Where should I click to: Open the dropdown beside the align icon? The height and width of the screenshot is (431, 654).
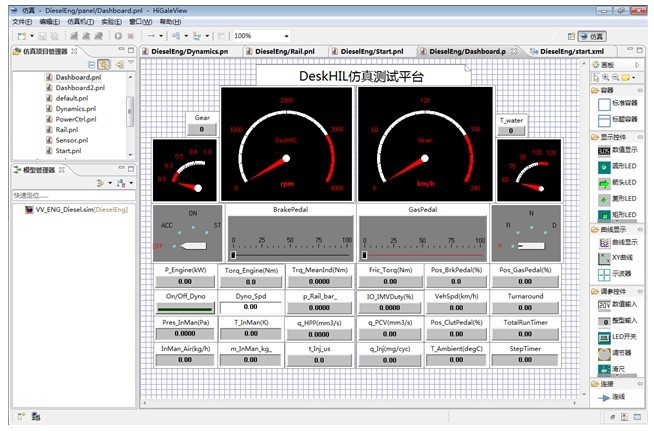(x=186, y=36)
